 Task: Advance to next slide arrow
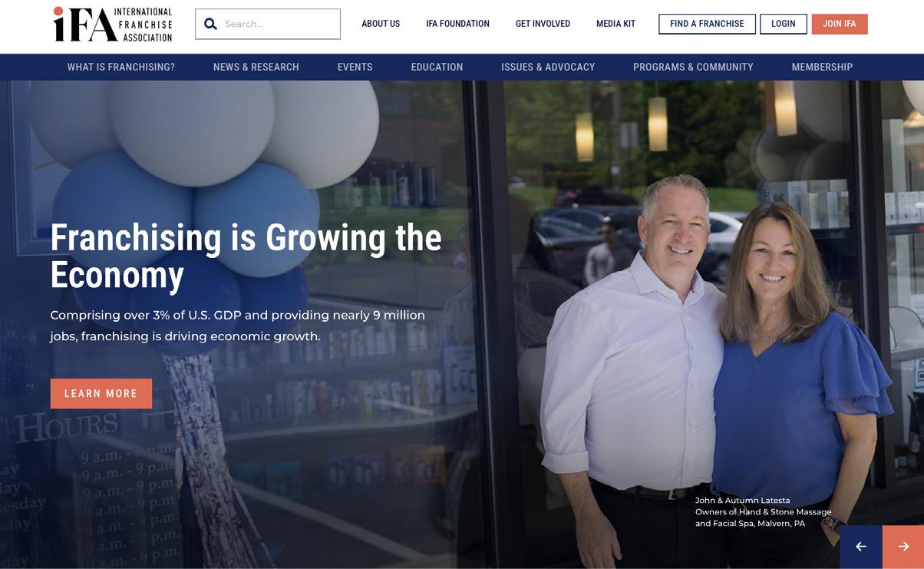point(903,547)
